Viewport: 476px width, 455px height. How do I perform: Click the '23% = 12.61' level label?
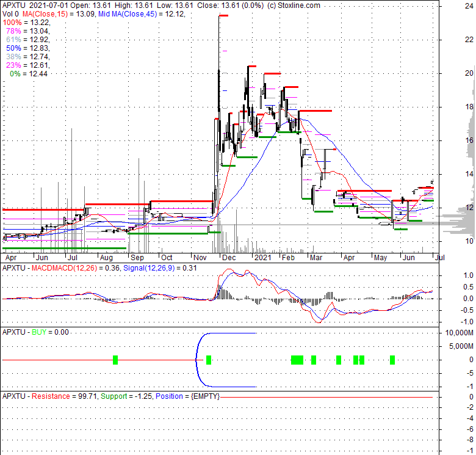[x=28, y=65]
